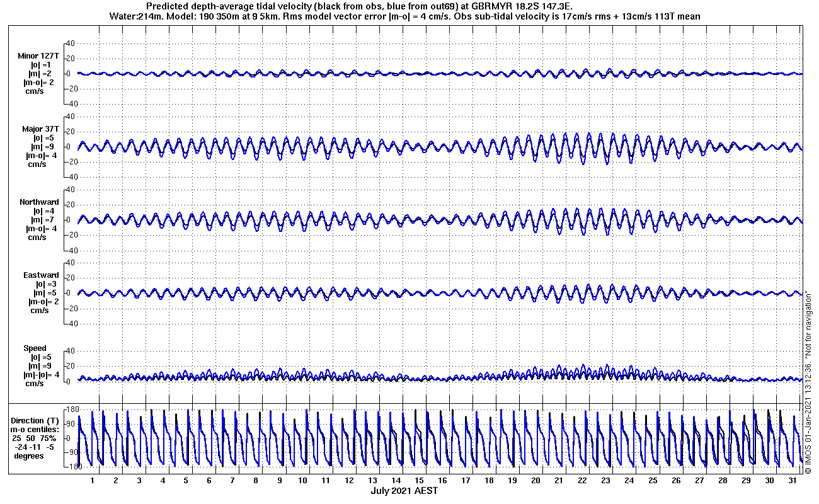This screenshot has width=819, height=504.
Task: Click the 'July 2021 AEST' axis title
Action: point(404,490)
